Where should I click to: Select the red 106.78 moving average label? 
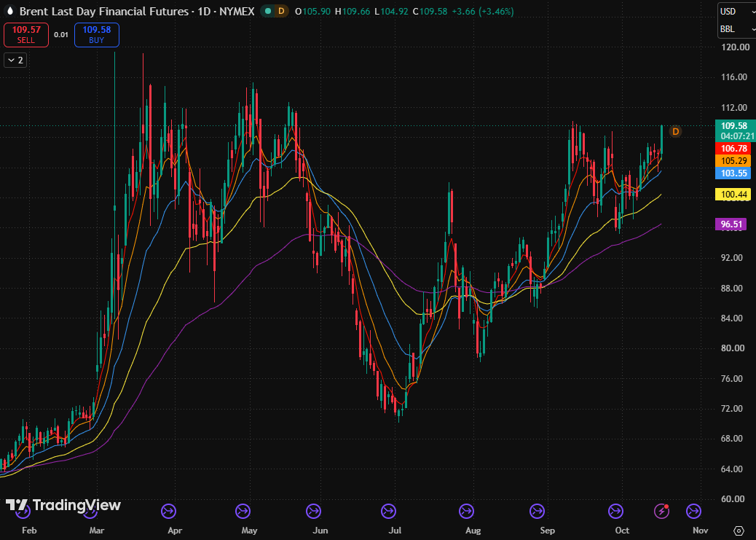pos(733,149)
